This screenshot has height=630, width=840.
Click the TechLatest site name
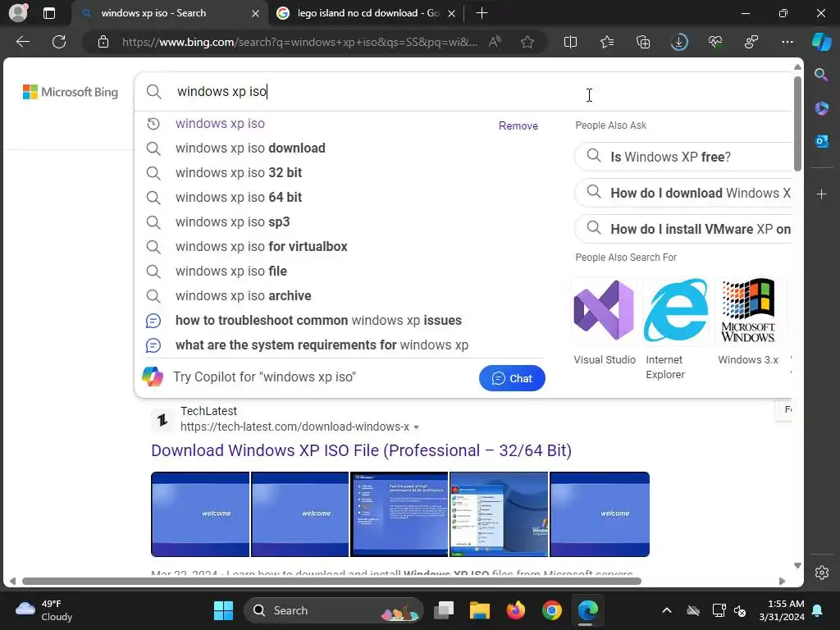point(208,411)
